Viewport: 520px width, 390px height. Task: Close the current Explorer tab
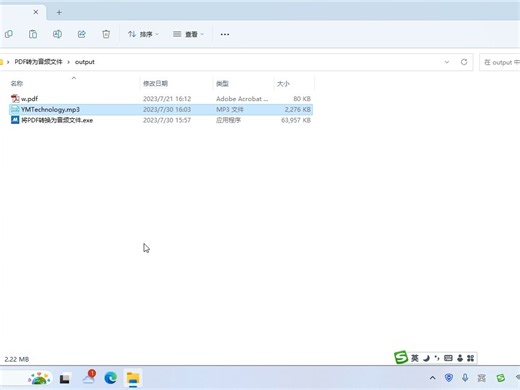point(36,12)
